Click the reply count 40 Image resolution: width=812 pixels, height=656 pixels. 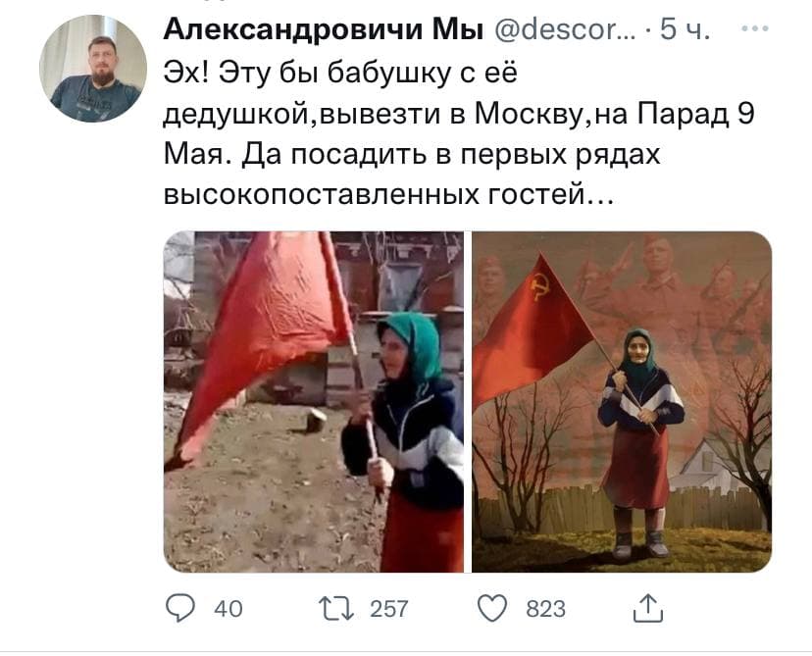[x=228, y=609]
